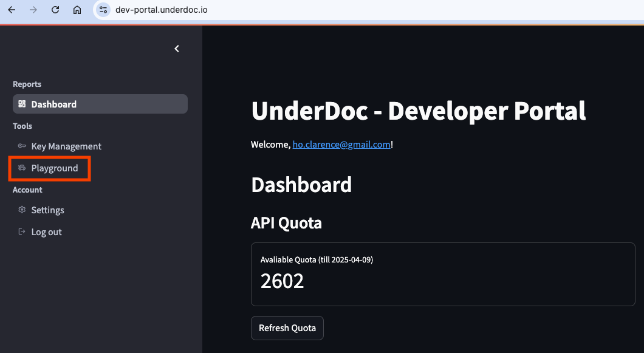Click the Settings gear icon
This screenshot has height=353, width=644.
(x=22, y=210)
